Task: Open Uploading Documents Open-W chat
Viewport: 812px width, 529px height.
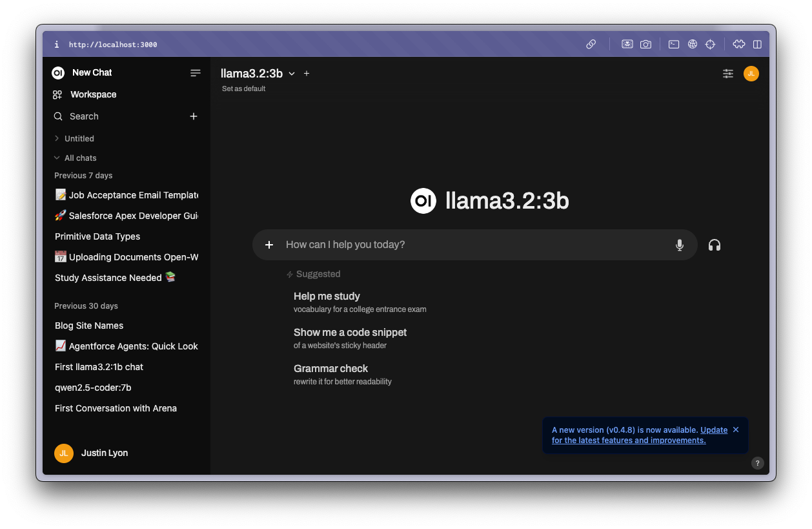Action: (x=127, y=257)
